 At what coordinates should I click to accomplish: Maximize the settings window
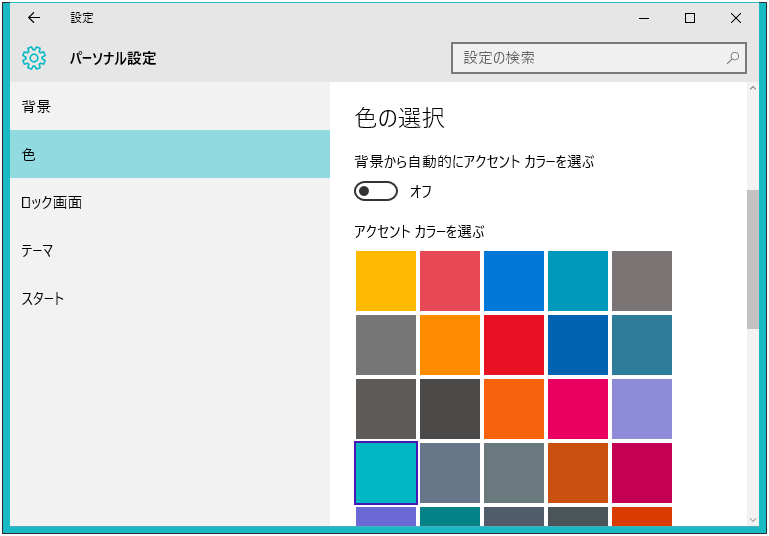[690, 18]
